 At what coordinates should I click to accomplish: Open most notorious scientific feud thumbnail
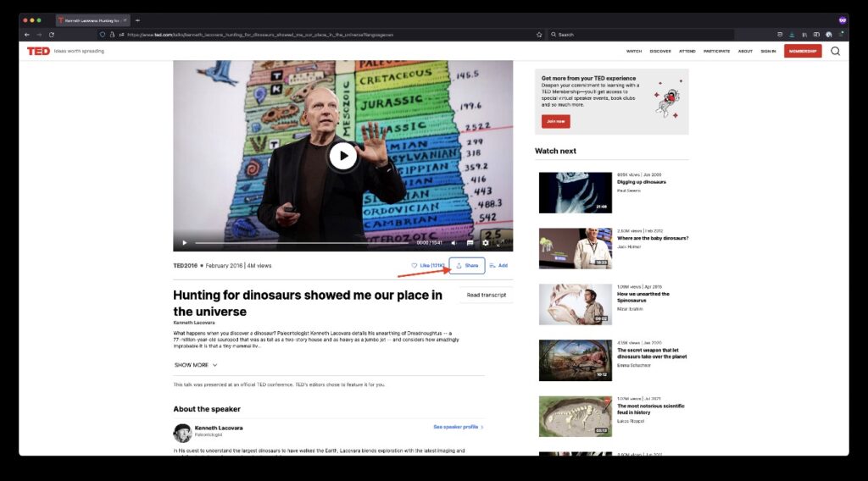pyautogui.click(x=576, y=417)
